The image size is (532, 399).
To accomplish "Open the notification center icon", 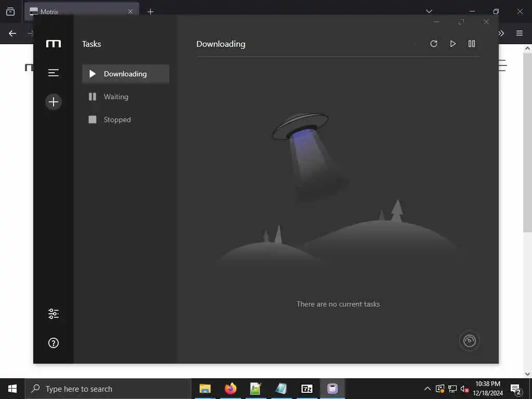I will (516, 389).
